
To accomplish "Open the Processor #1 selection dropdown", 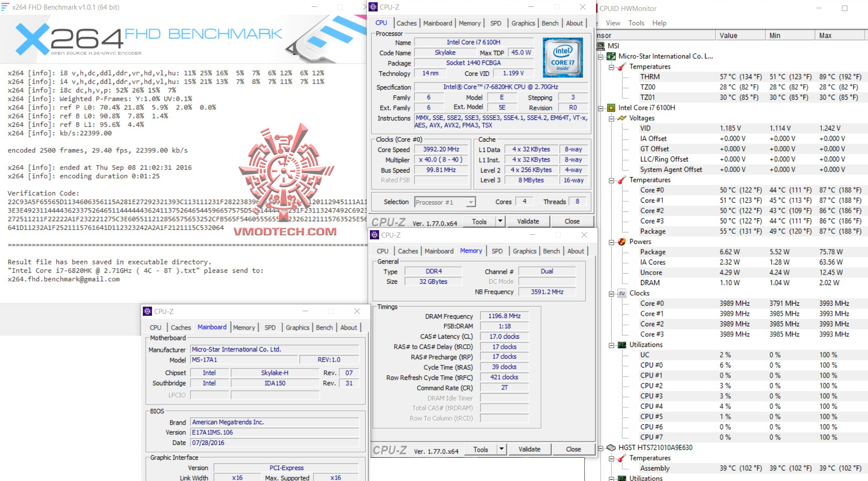I will 471,202.
